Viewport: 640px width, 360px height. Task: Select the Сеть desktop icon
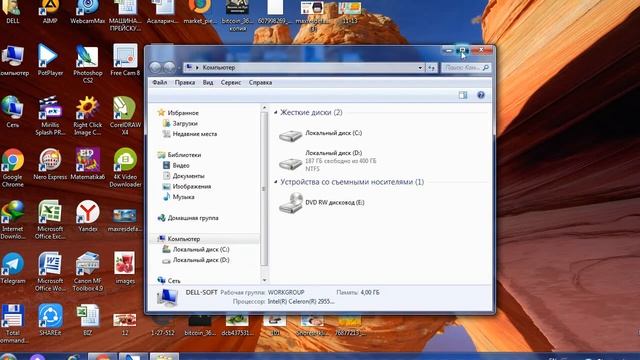[12, 112]
